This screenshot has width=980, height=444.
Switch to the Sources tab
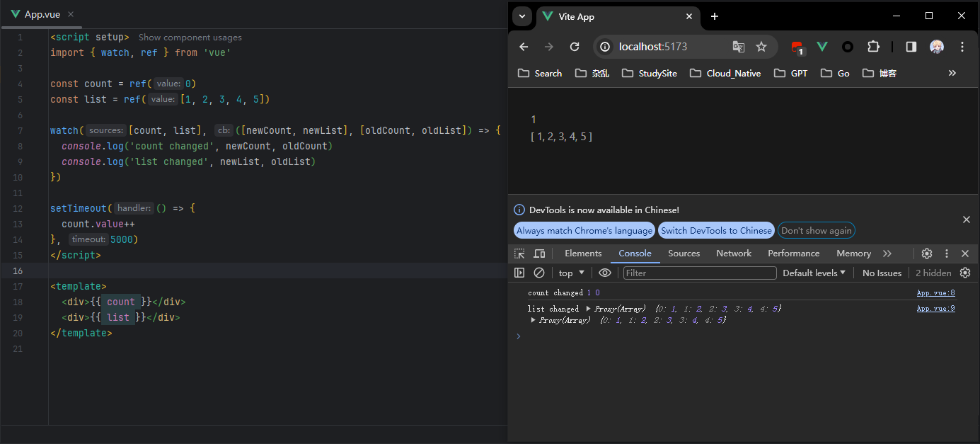(x=684, y=254)
